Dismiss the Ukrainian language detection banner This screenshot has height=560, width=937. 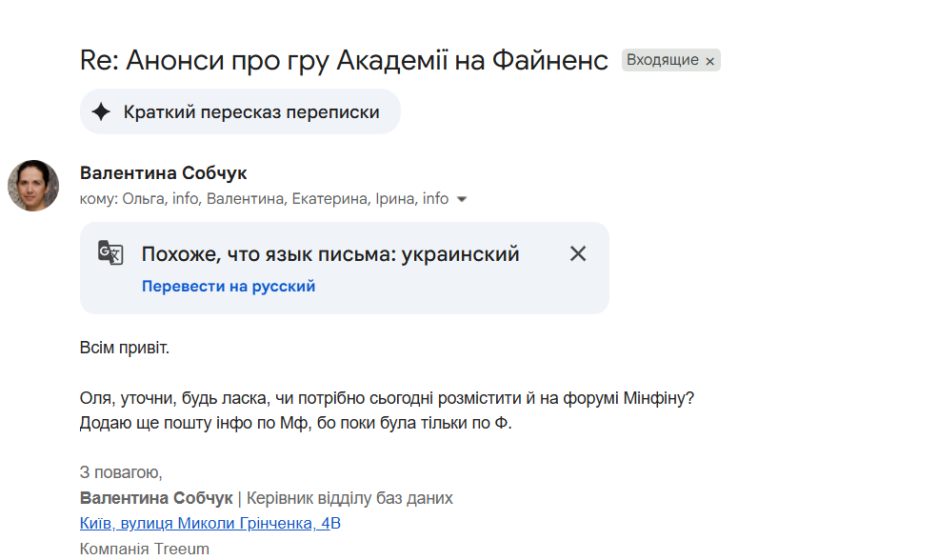[578, 254]
